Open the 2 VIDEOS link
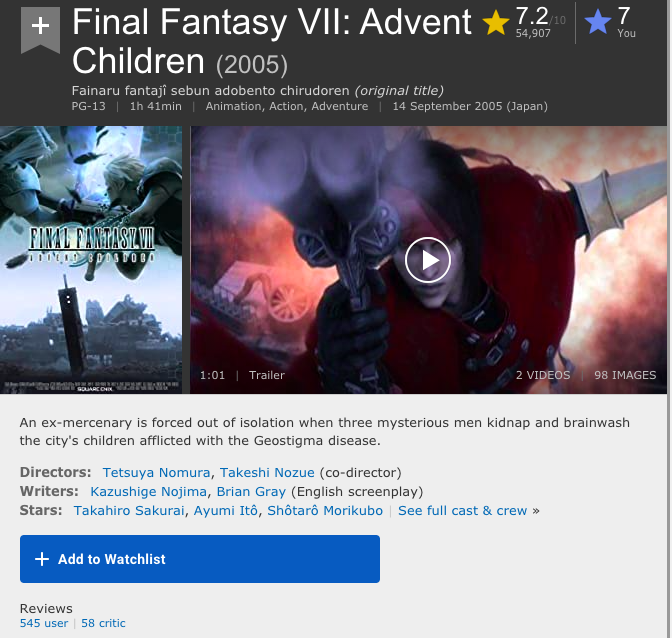 543,375
